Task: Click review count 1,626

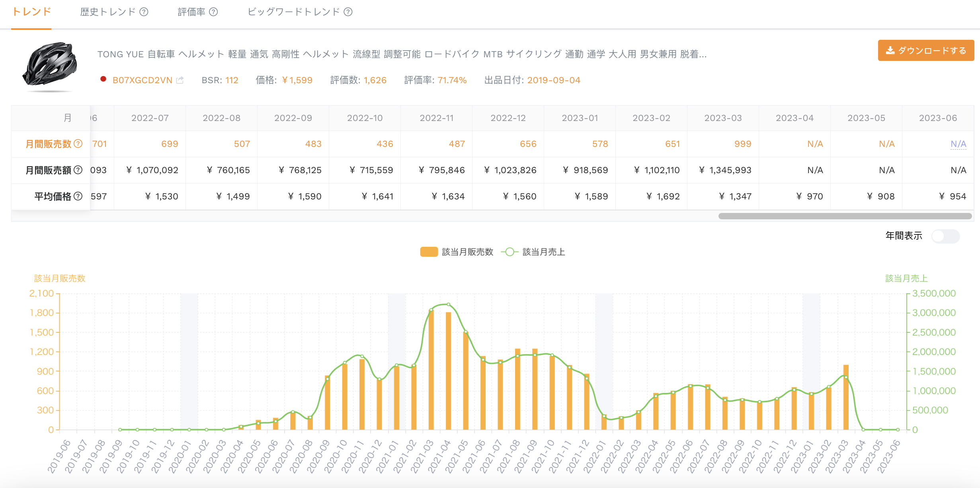Action: pyautogui.click(x=375, y=80)
